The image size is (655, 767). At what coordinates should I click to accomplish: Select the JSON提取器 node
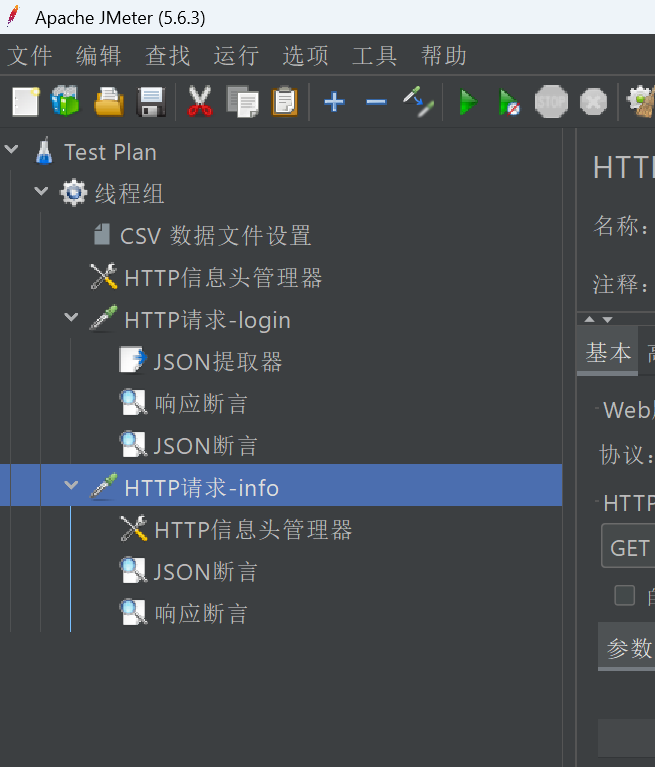(x=218, y=362)
